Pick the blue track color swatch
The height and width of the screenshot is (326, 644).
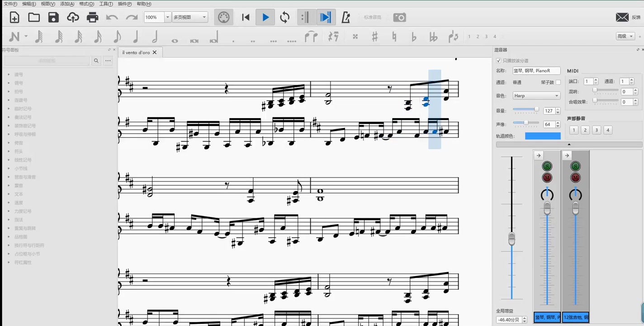(543, 136)
